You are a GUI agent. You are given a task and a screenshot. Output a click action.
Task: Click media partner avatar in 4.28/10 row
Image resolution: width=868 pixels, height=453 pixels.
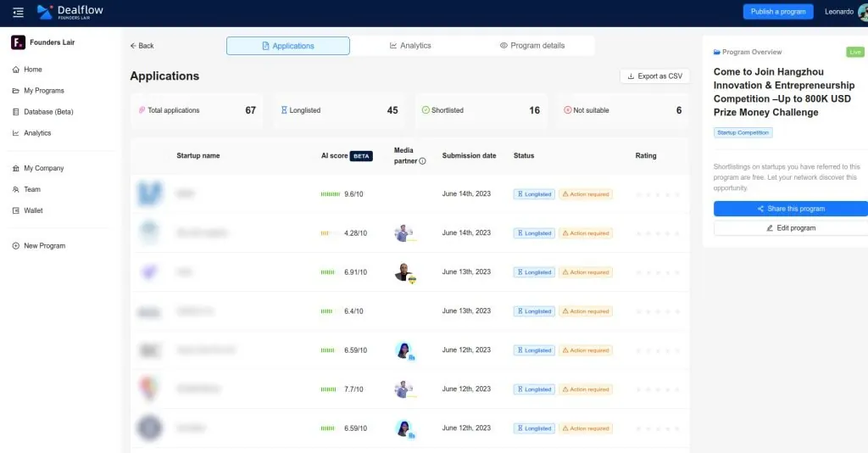click(x=404, y=233)
